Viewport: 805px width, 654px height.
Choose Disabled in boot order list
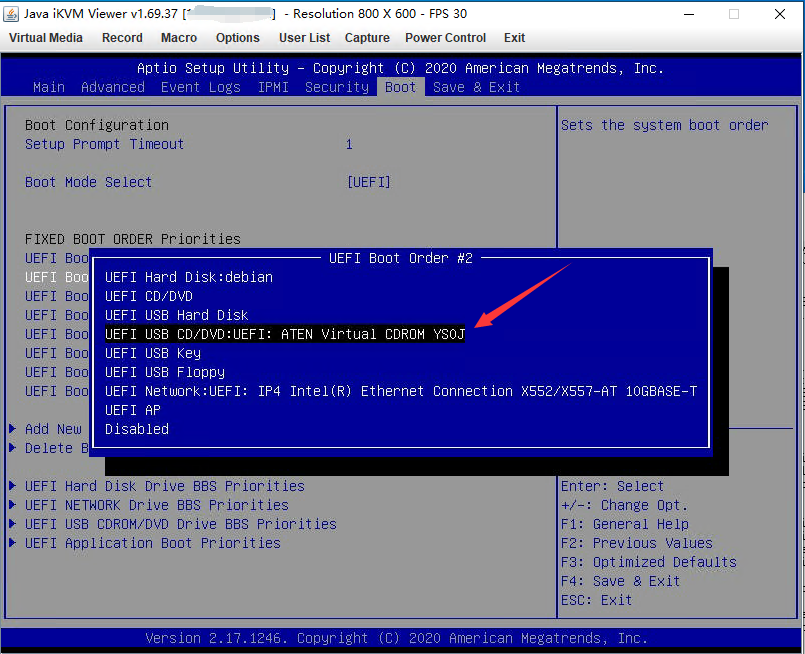coord(137,429)
